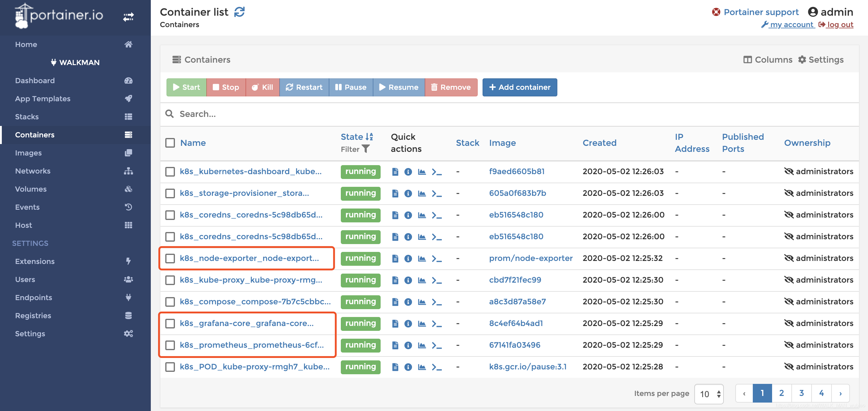Open the Items per page dropdown
This screenshot has width=868, height=411.
click(x=709, y=394)
